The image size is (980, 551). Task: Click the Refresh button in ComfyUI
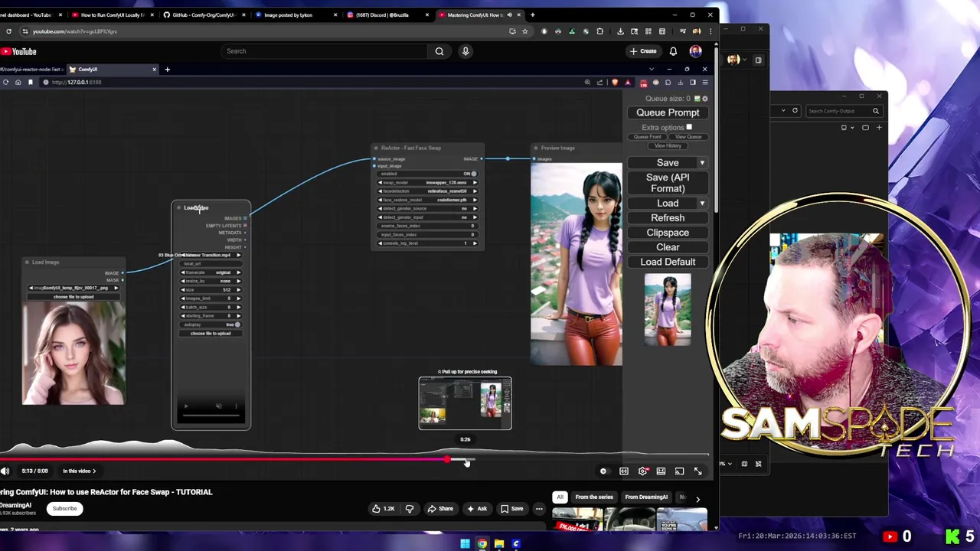(668, 218)
